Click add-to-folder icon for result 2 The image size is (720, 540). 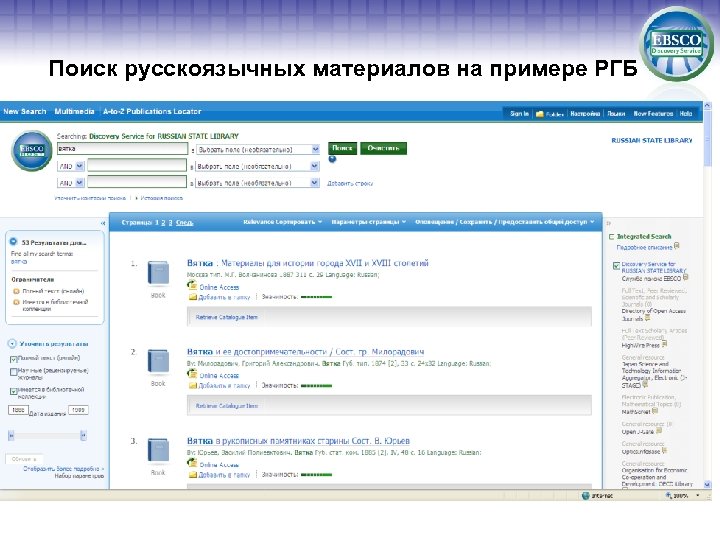[193, 386]
